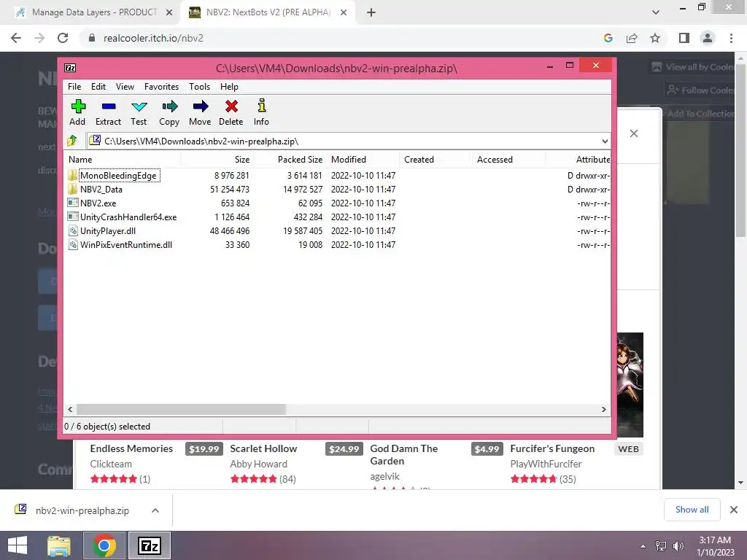Click the volume speaker tray icon

pos(678,546)
